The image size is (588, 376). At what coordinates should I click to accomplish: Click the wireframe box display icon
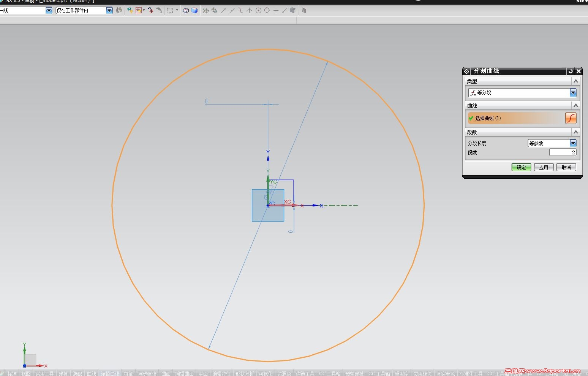186,11
